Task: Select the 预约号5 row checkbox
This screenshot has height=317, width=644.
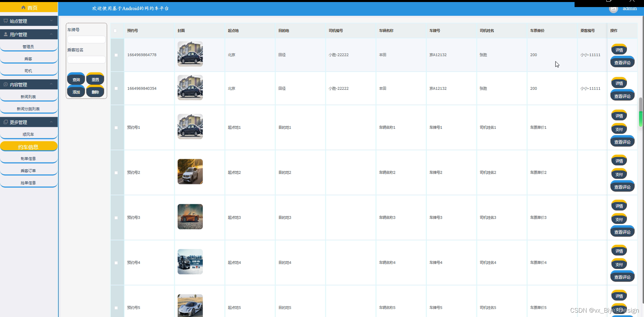Action: pos(116,308)
